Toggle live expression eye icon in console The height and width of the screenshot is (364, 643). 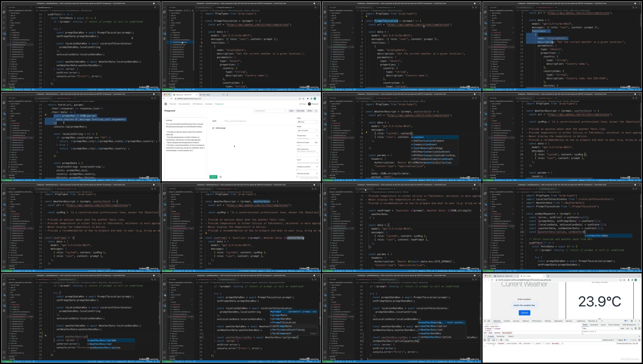(501, 340)
